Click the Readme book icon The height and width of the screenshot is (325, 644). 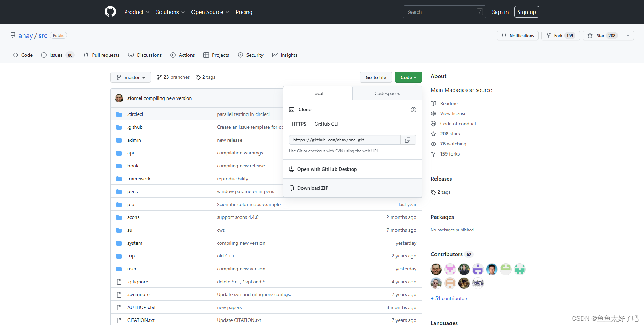[433, 103]
